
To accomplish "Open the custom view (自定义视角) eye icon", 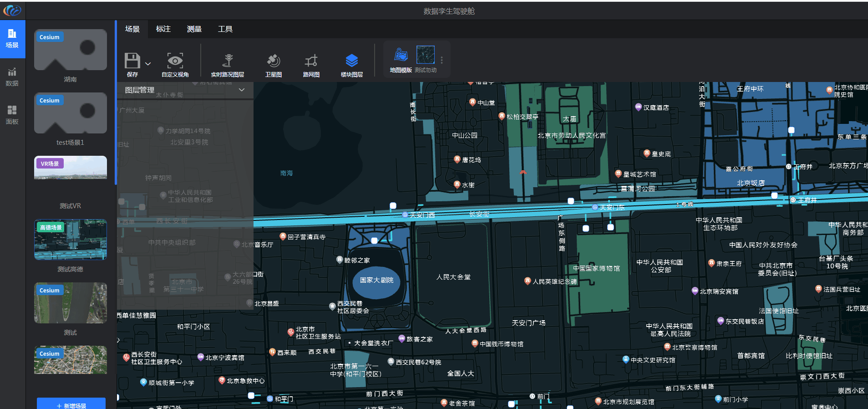I will (175, 61).
